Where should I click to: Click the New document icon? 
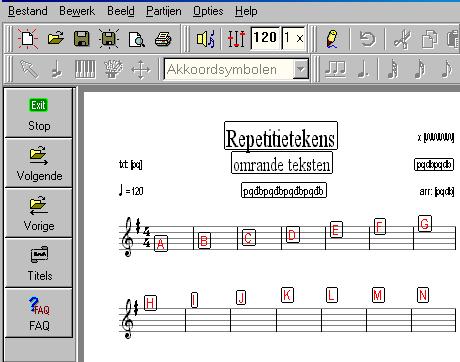tap(28, 39)
